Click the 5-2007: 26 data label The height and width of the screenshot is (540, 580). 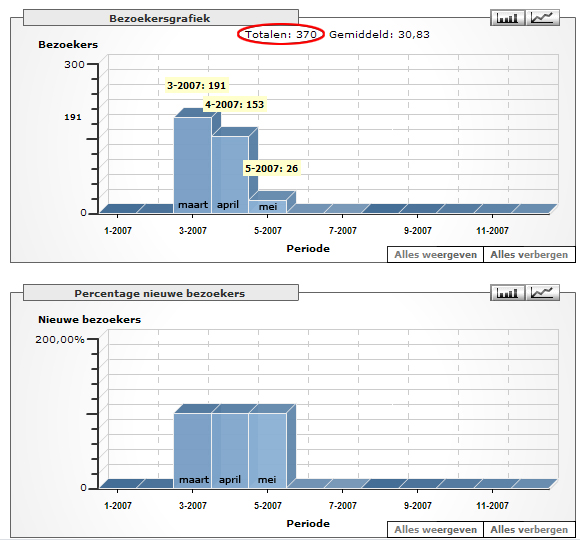(x=272, y=169)
